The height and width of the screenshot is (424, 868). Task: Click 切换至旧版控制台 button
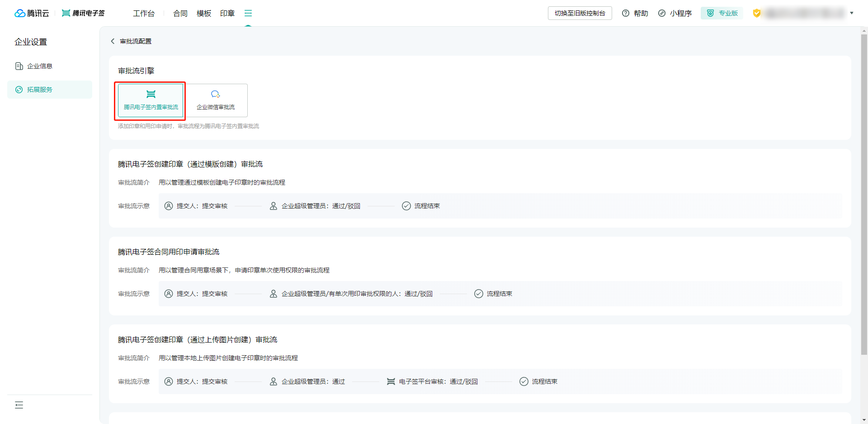(x=580, y=13)
